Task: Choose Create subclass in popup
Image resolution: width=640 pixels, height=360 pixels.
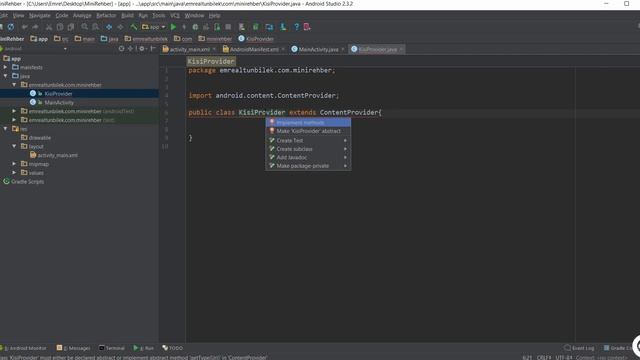Action: tap(308, 149)
